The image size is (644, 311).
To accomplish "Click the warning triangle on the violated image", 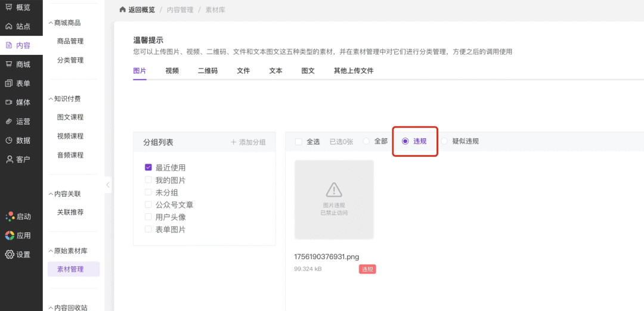I will click(x=334, y=189).
